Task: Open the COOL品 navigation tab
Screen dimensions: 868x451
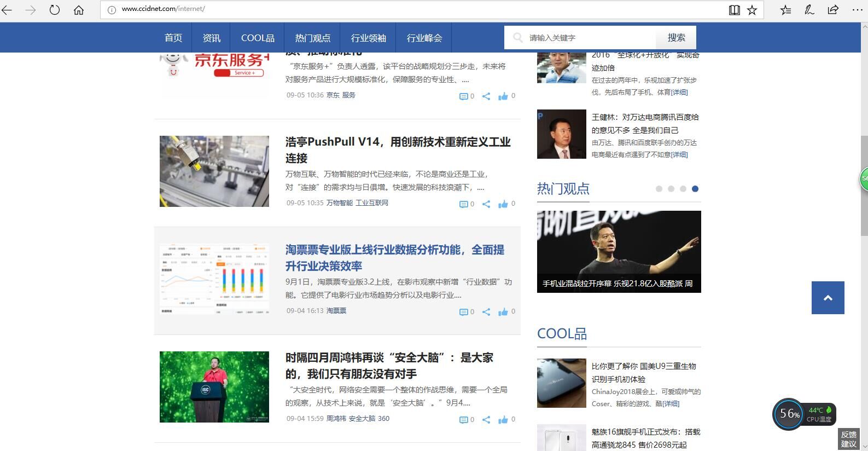Action: click(x=258, y=38)
